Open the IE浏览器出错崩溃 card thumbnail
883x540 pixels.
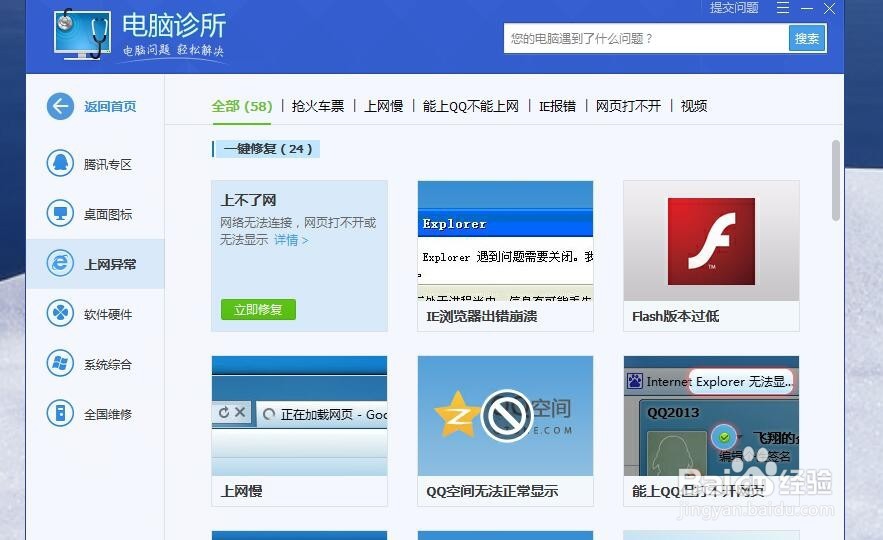(x=505, y=241)
